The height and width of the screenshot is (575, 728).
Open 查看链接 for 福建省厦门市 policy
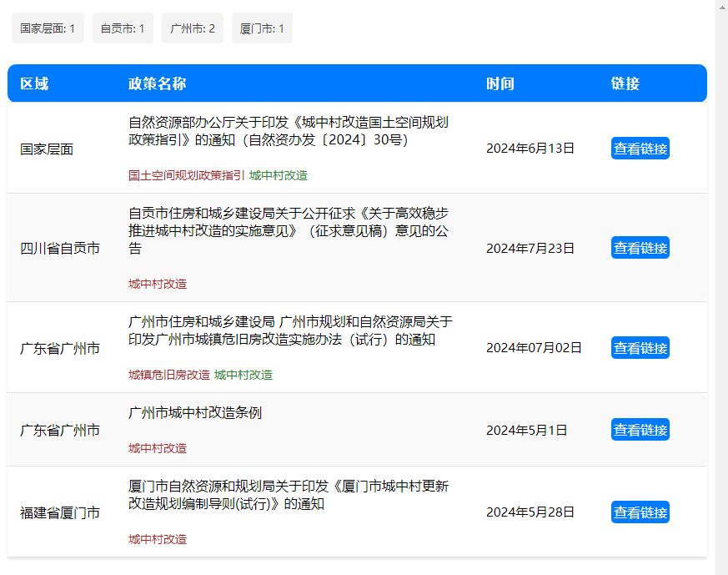click(640, 512)
